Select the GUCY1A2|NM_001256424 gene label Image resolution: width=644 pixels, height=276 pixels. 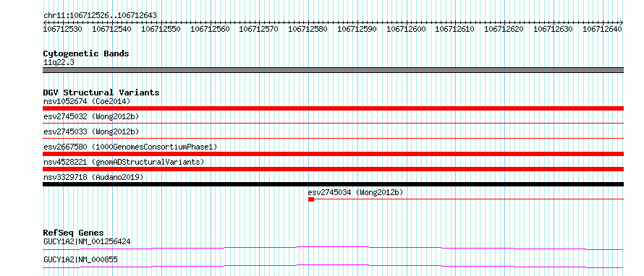tap(87, 241)
